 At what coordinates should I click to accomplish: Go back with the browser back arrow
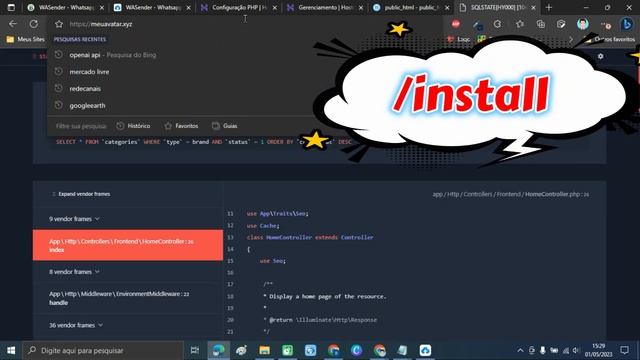(x=13, y=24)
